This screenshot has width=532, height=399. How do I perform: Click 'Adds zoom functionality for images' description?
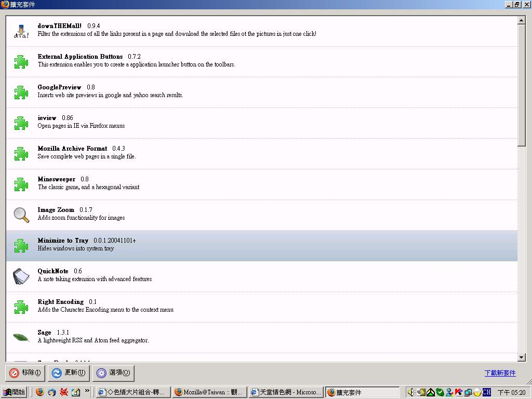coord(81,218)
